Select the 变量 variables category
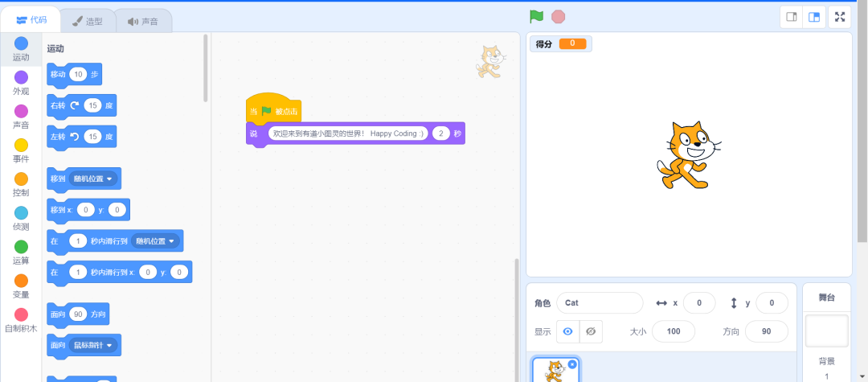 [21, 287]
